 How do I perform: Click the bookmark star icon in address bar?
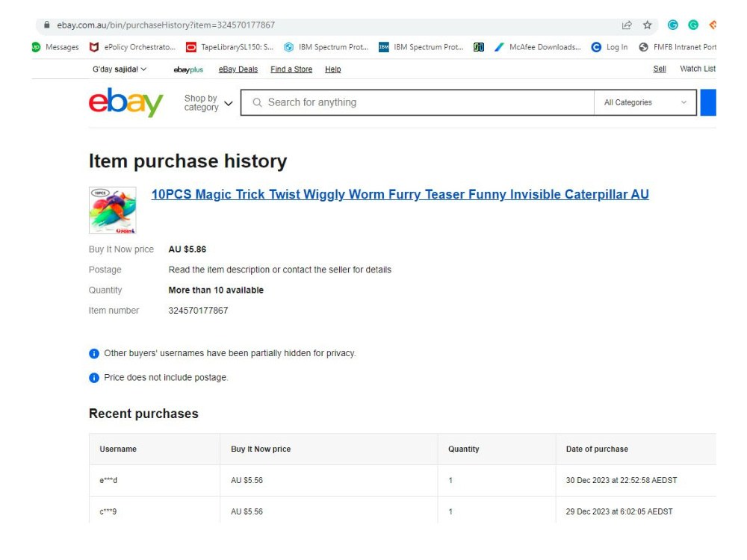[x=647, y=25]
